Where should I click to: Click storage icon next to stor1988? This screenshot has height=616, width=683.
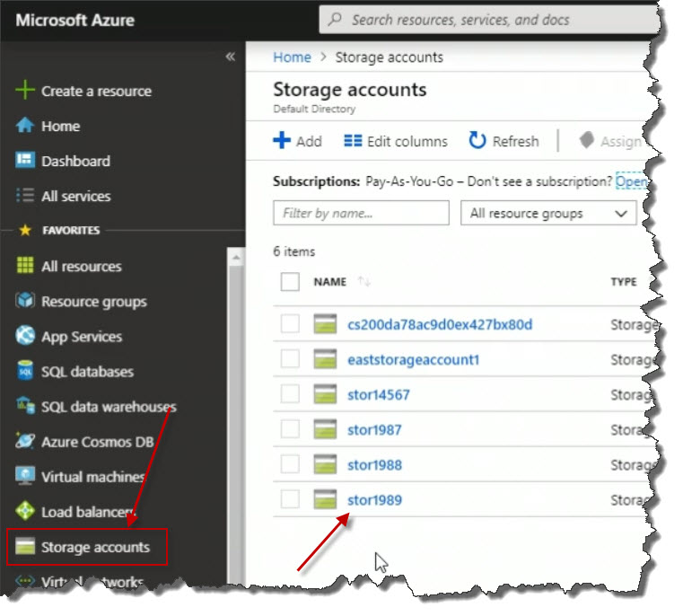(325, 464)
